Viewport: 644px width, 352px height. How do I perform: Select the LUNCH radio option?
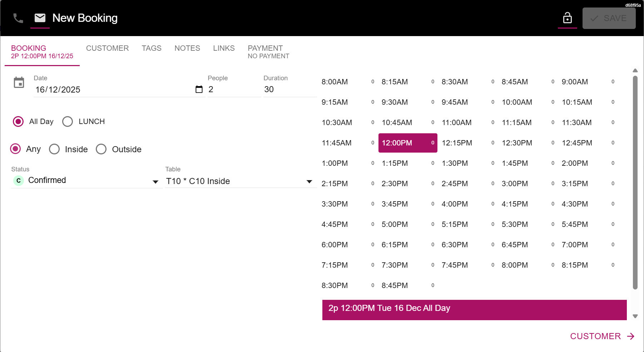coord(68,122)
